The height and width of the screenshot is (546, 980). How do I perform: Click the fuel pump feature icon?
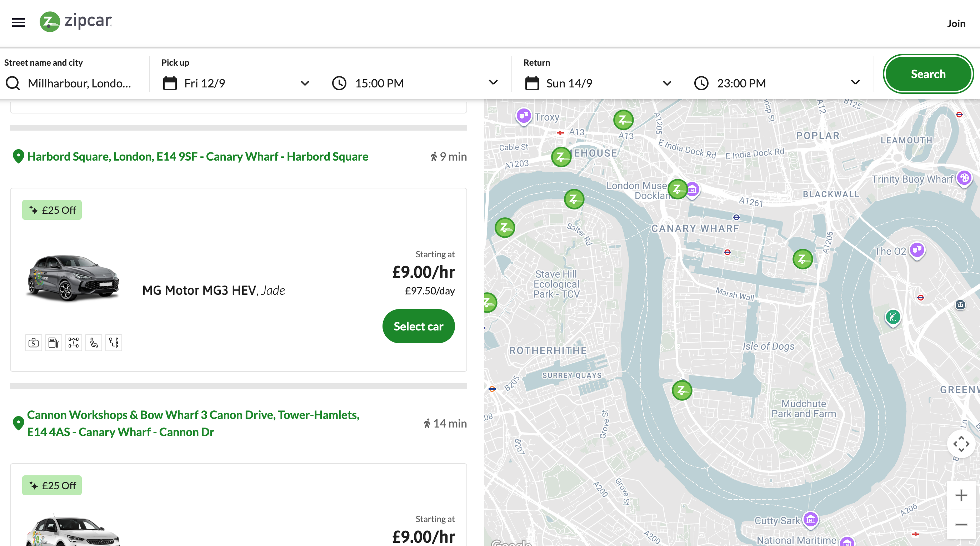(54, 343)
